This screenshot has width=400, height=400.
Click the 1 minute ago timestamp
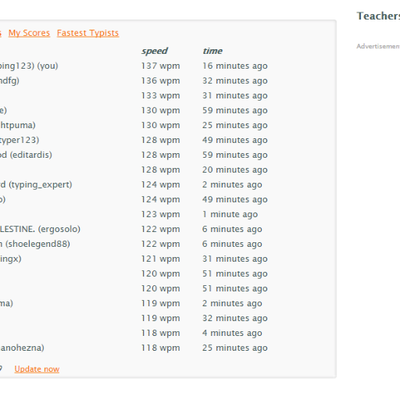tap(230, 214)
